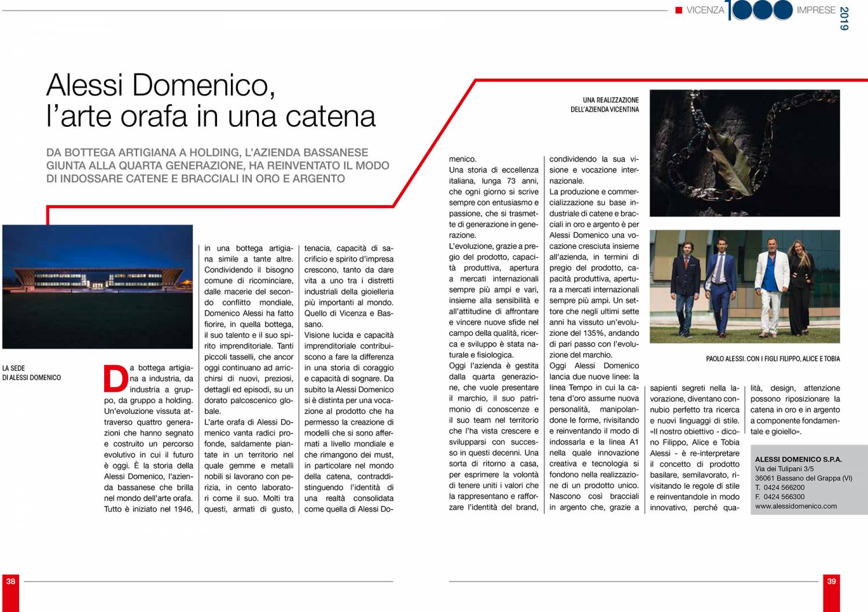Click the subtitle beginning 'DA BOTTEGA ARTIGIANA A HOLDING'
The width and height of the screenshot is (868, 612).
pyautogui.click(x=218, y=166)
